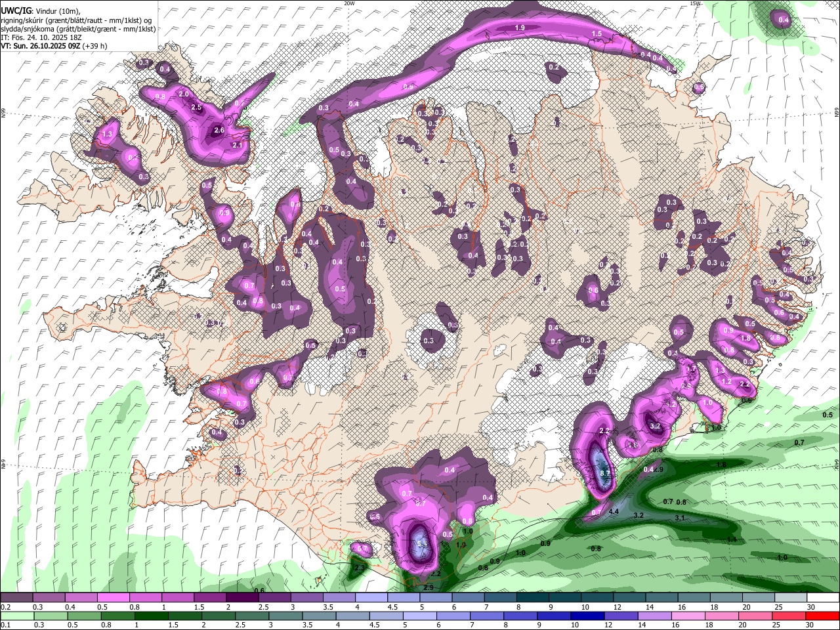Click the '2.3' value on the southwest coast
Image resolution: width=840 pixels, height=630 pixels.
360,568
